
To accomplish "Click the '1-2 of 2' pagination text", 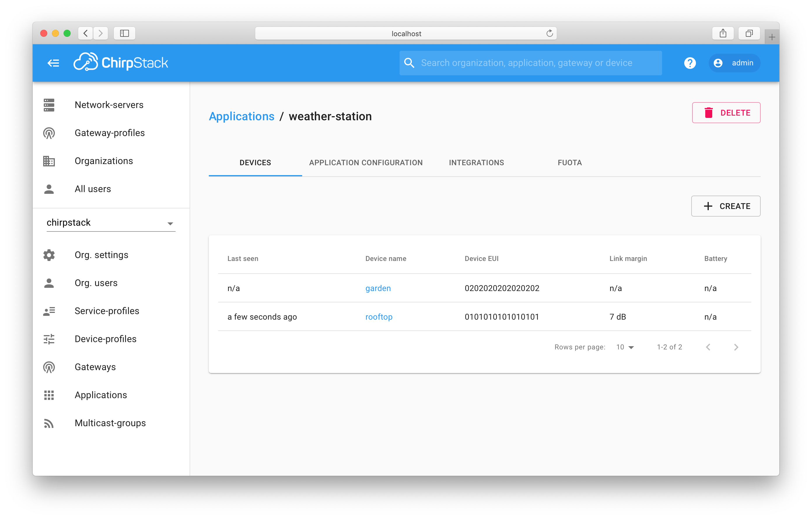I will point(669,347).
